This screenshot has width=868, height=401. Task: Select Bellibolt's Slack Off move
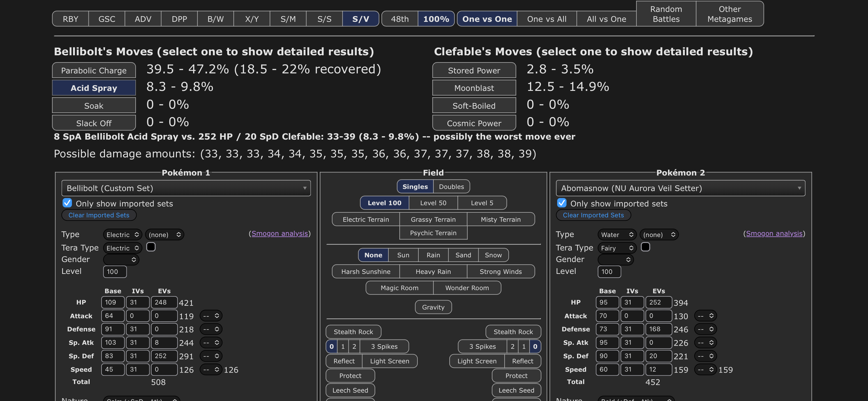(x=94, y=123)
